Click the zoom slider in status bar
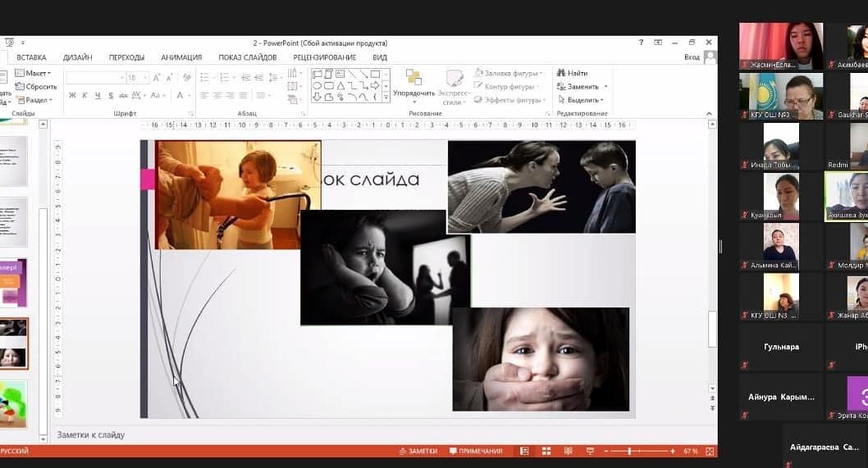 (x=630, y=452)
